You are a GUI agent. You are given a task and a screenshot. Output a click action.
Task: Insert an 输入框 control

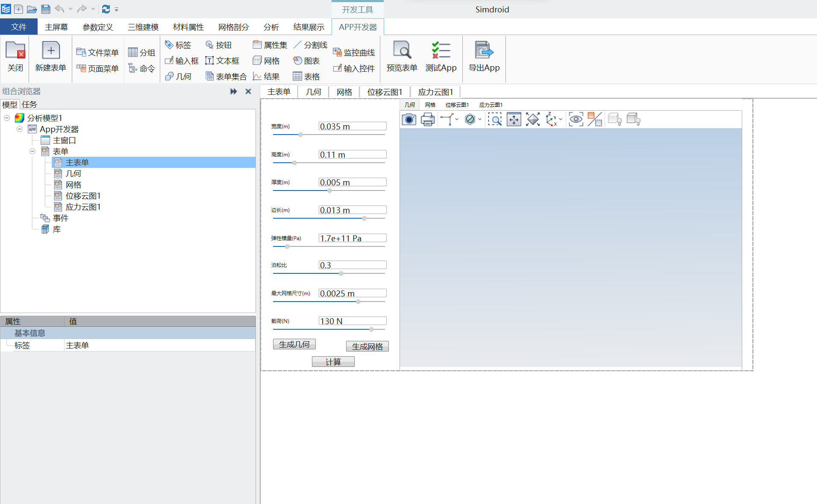(x=182, y=61)
